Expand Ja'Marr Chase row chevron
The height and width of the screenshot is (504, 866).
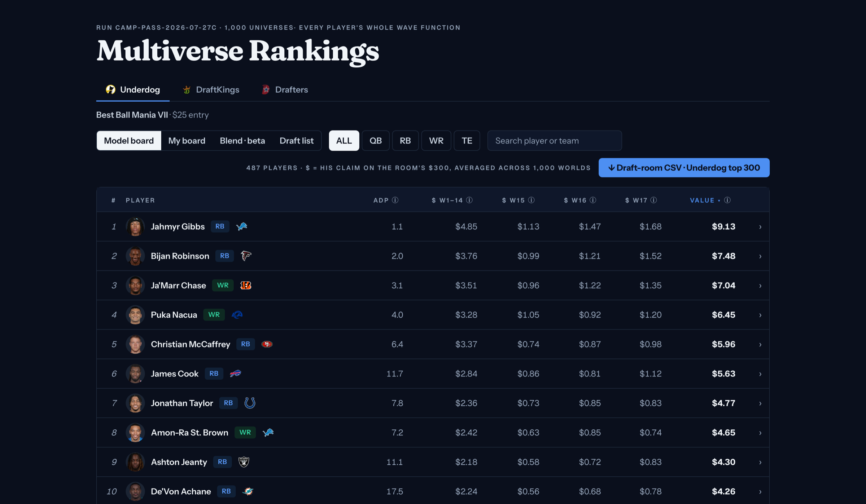click(x=760, y=286)
